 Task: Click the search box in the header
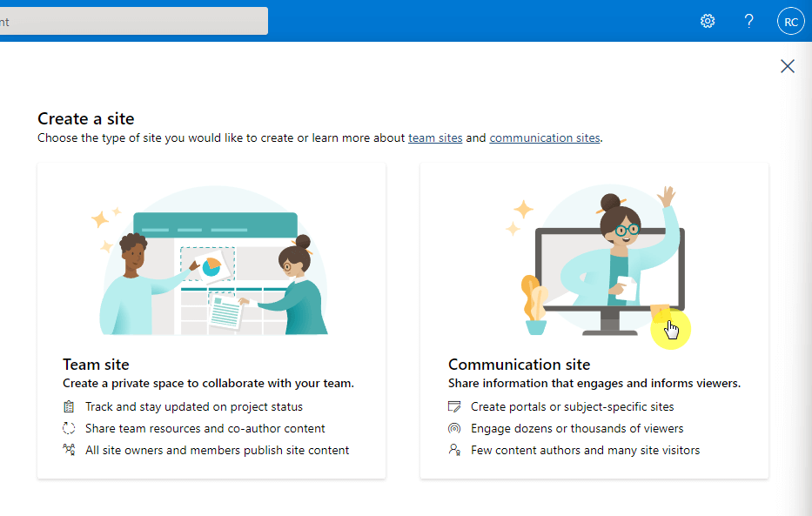click(134, 21)
